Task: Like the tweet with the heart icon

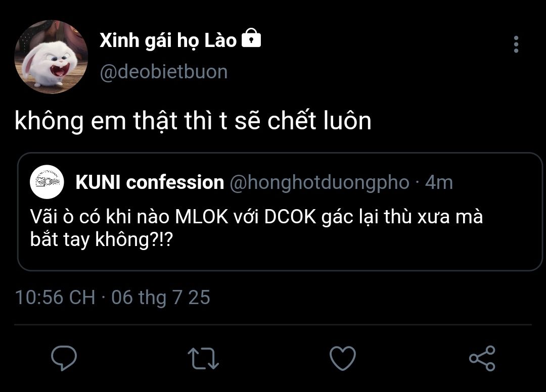Action: [342, 358]
